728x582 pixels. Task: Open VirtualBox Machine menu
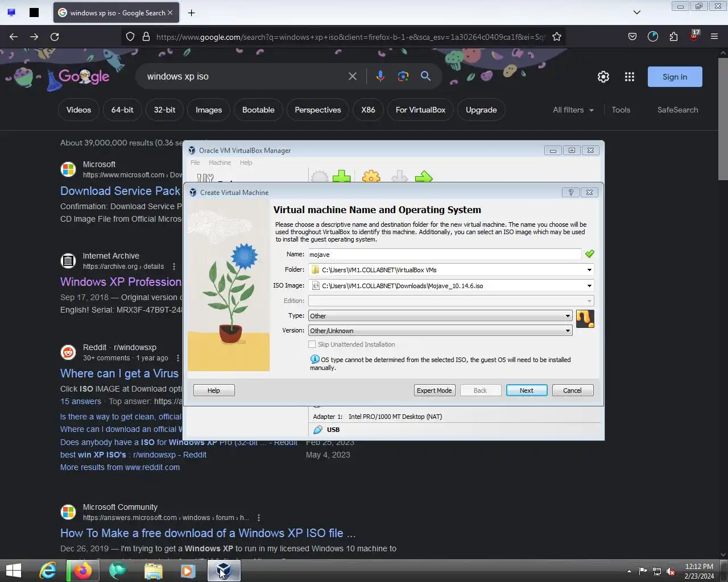coord(220,163)
